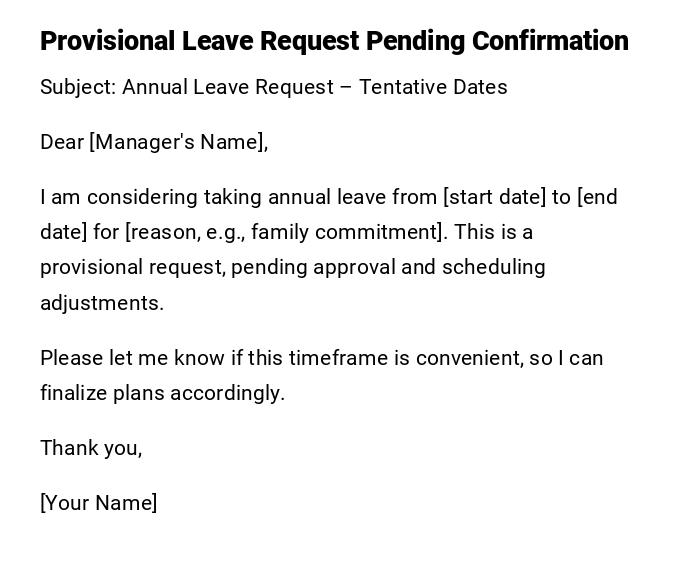Click the words "finalize plans accordingly."
This screenshot has height=566, width=700.
pyautogui.click(x=163, y=393)
